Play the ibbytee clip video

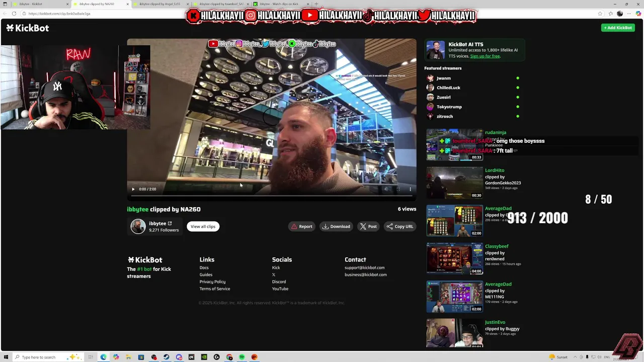coord(133,189)
